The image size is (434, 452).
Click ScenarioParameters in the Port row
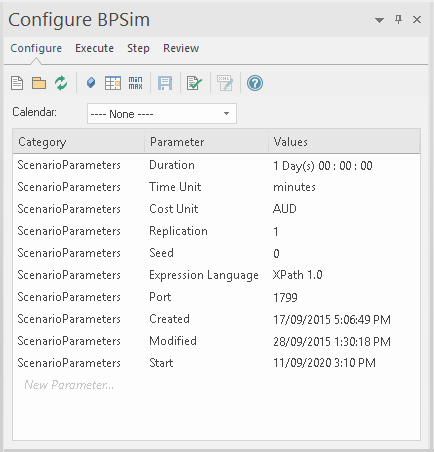point(69,297)
